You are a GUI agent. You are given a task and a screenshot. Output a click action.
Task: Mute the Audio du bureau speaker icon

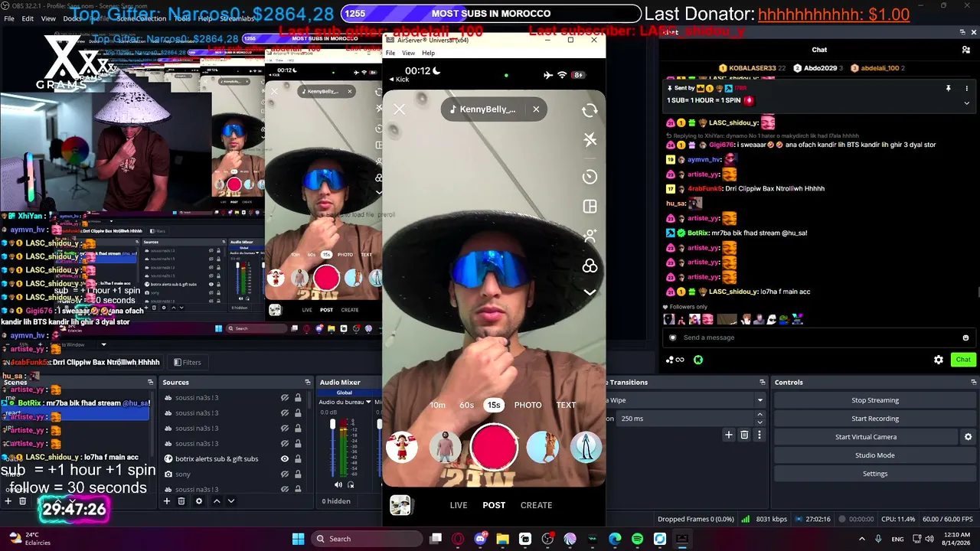pyautogui.click(x=338, y=484)
